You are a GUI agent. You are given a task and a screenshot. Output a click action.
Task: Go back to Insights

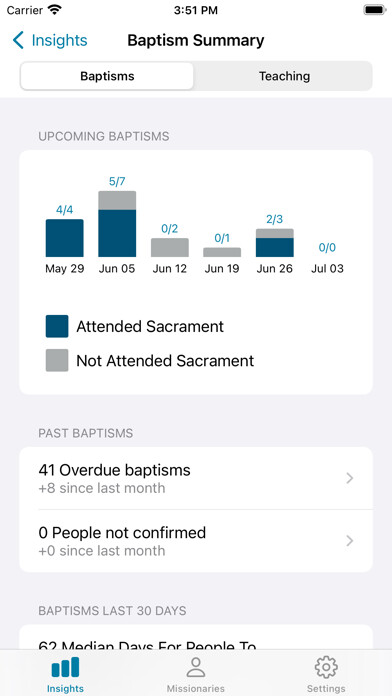pyautogui.click(x=50, y=40)
